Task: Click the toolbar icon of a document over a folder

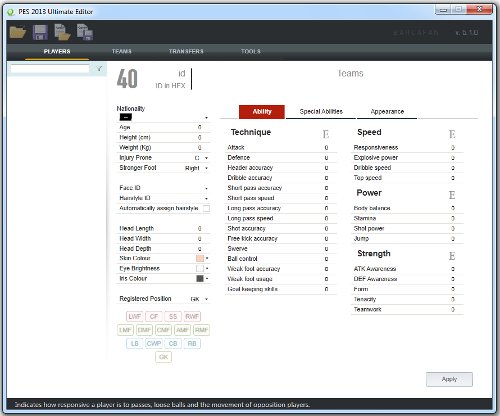Action: click(62, 32)
